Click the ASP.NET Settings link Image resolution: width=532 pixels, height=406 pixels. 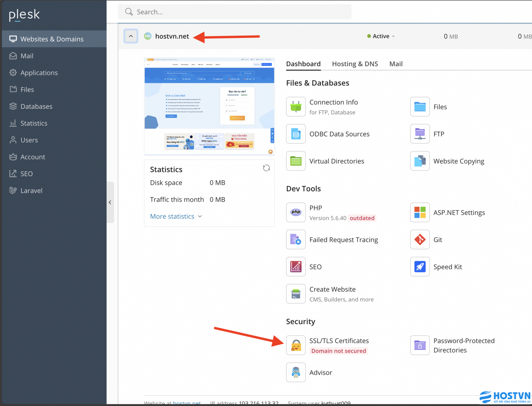click(459, 212)
